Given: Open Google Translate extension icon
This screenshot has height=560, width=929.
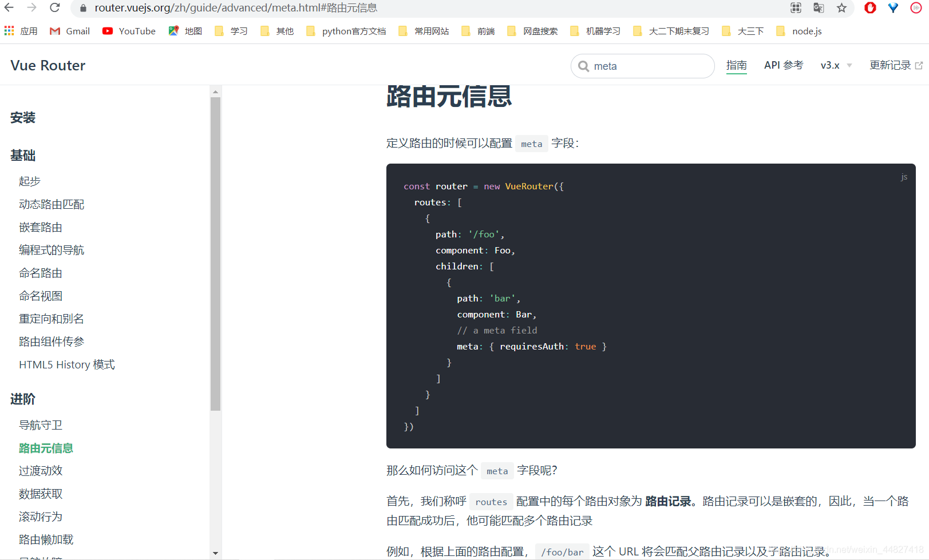Looking at the screenshot, I should [x=818, y=8].
